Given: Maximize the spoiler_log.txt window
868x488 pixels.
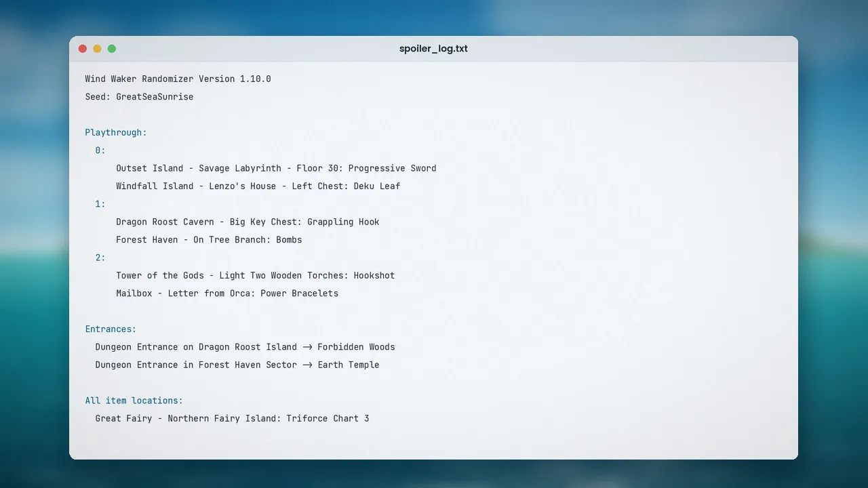Looking at the screenshot, I should click(x=112, y=49).
